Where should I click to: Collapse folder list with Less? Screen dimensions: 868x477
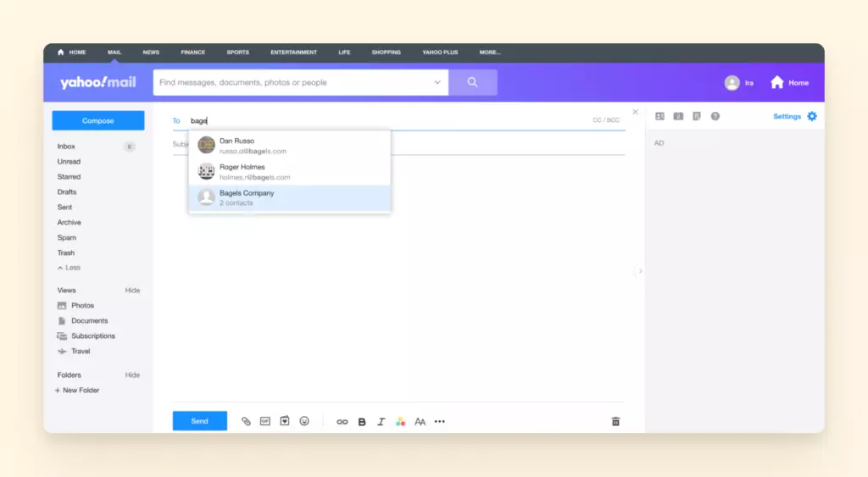click(70, 268)
